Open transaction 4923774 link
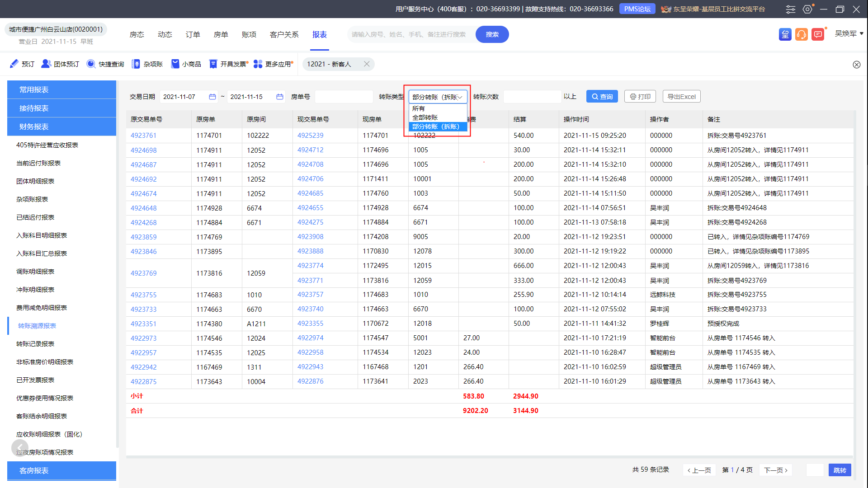 (310, 266)
